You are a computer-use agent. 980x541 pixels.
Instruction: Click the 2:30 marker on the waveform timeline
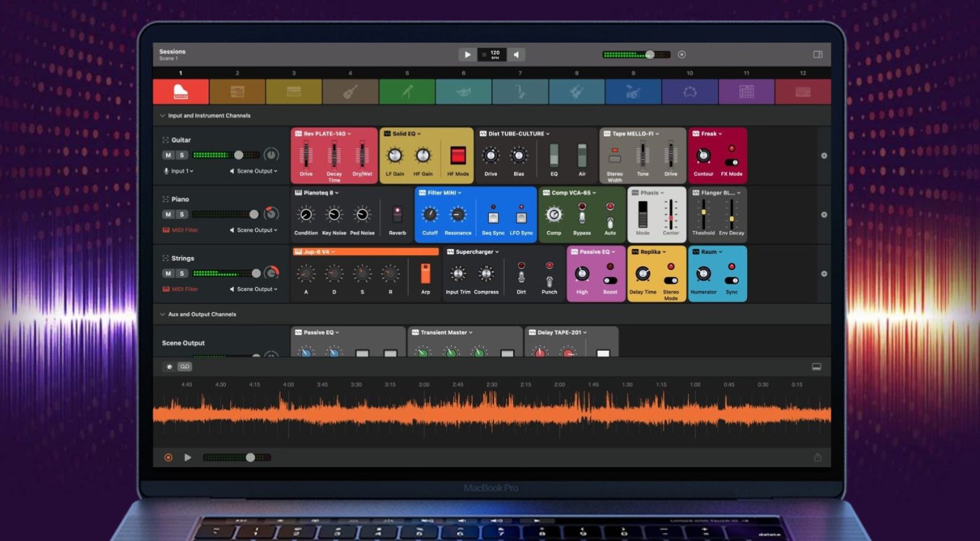pos(491,385)
